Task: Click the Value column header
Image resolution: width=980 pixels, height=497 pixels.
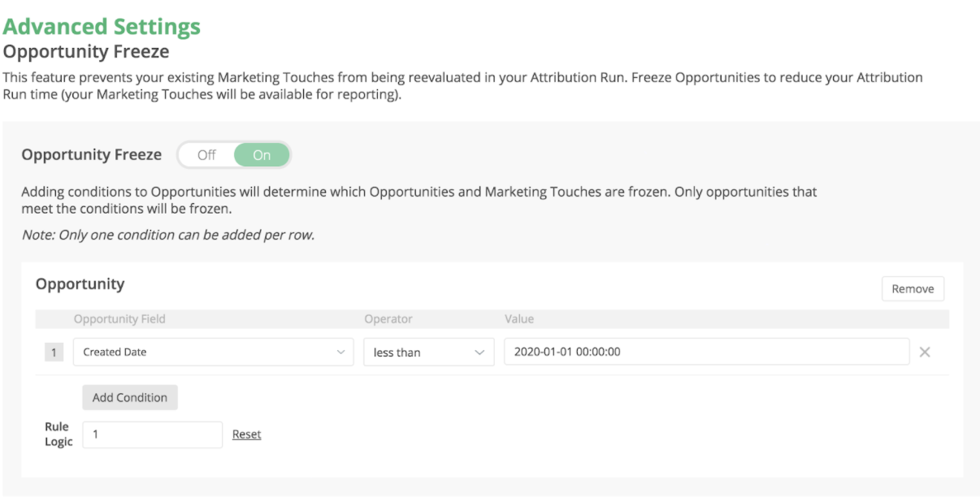Action: [x=519, y=319]
